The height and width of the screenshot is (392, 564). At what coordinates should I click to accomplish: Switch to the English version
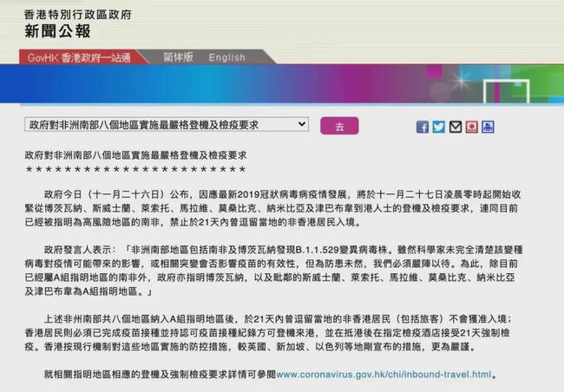227,57
